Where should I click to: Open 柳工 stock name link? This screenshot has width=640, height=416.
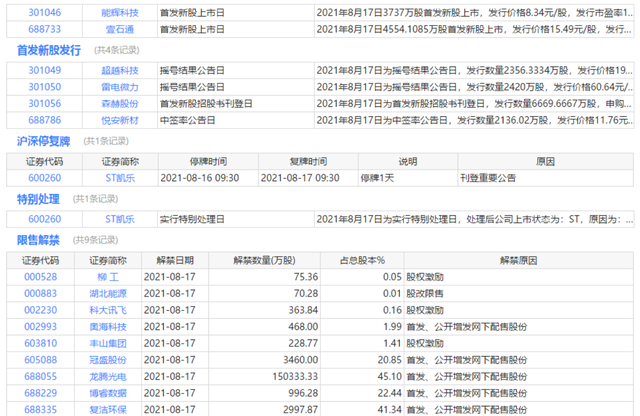108,277
